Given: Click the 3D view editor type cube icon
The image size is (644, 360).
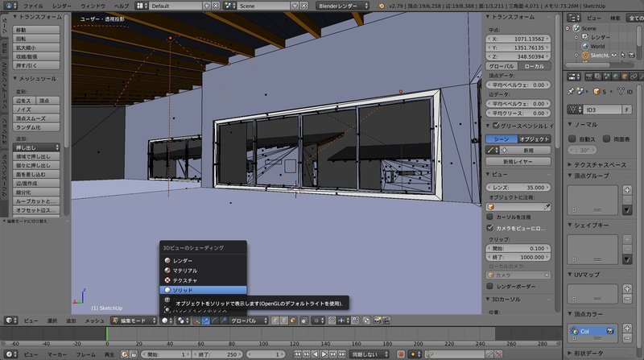Looking at the screenshot, I should 10,321.
